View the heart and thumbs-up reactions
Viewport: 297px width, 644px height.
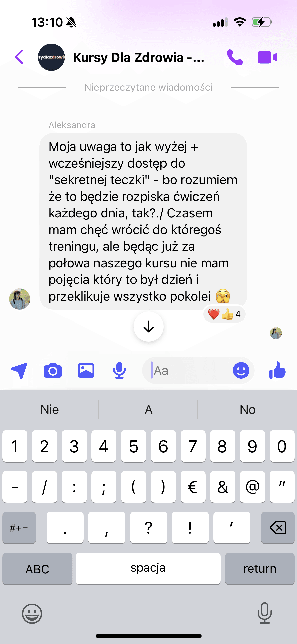click(x=224, y=314)
